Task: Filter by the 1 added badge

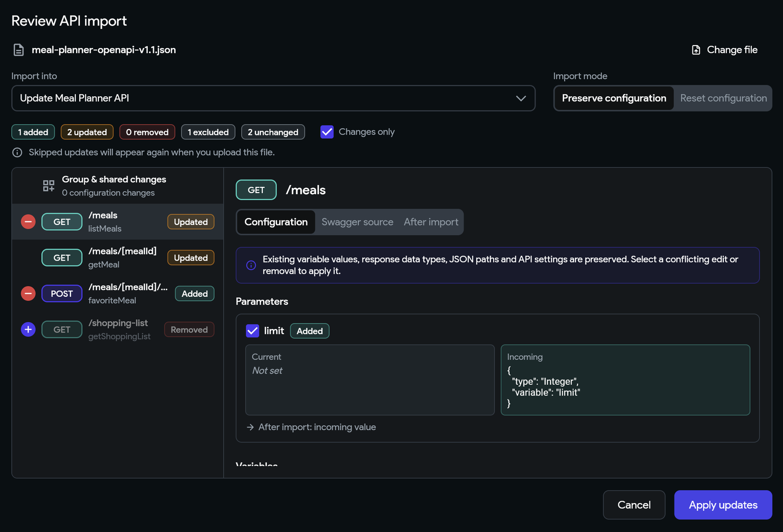Action: 33,132
